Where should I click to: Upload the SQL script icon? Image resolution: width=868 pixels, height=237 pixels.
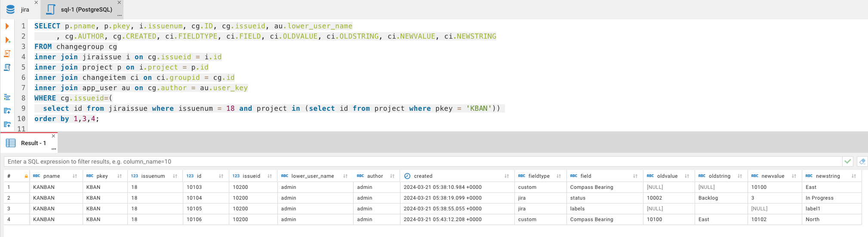pyautogui.click(x=7, y=125)
